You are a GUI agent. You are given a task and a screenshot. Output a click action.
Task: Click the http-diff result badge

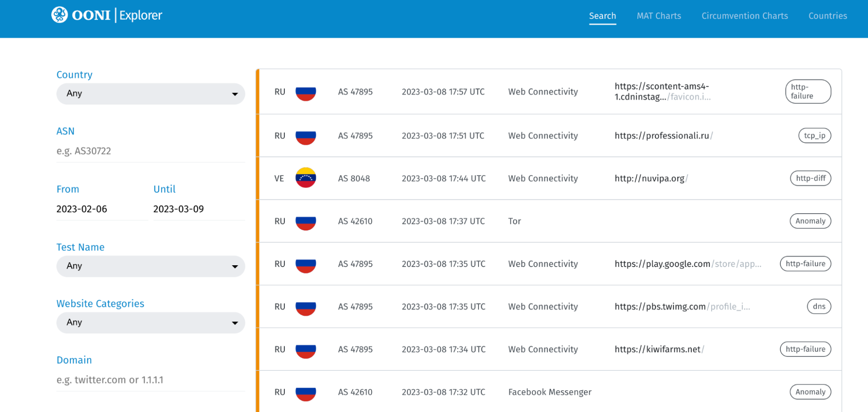pos(810,178)
